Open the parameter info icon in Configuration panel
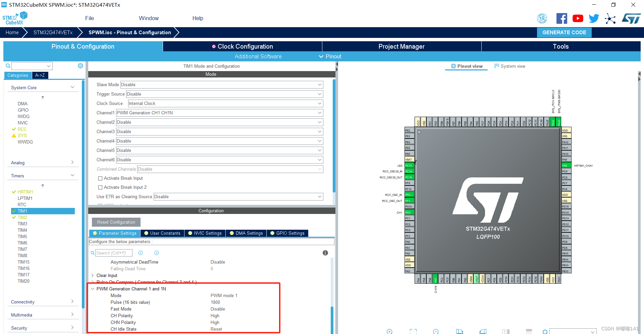The height and width of the screenshot is (334, 644). point(325,253)
